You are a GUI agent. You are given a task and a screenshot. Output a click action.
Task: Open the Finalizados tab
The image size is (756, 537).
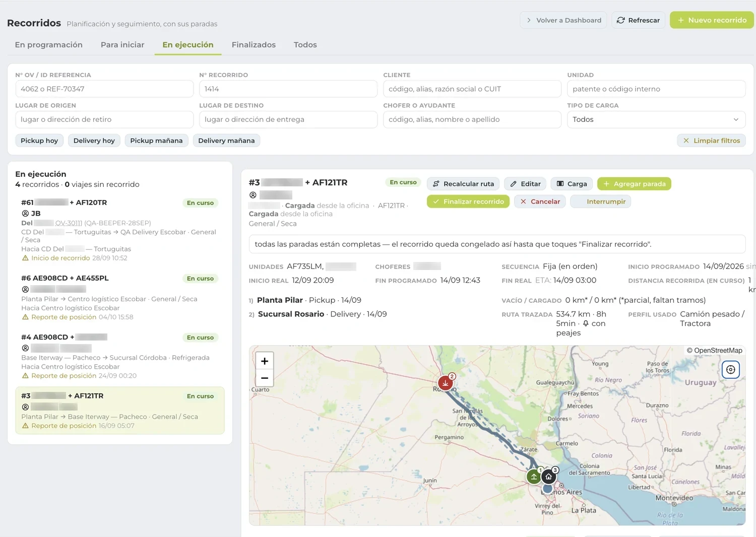(254, 45)
